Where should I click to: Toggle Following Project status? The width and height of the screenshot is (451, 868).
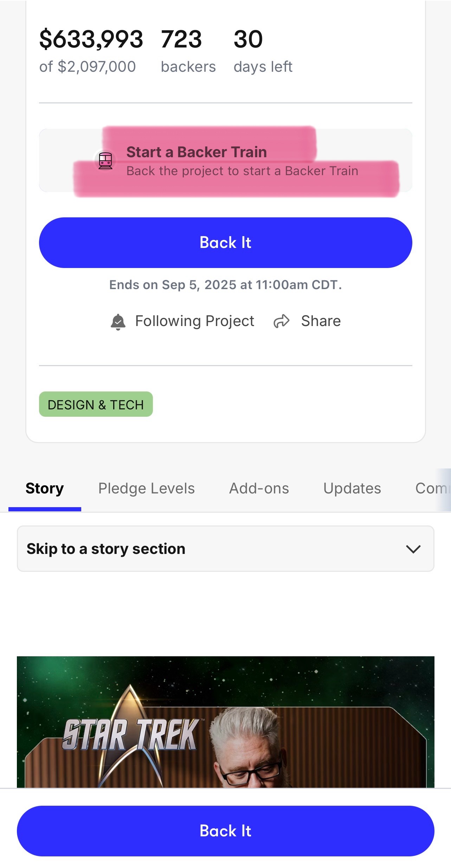[182, 321]
